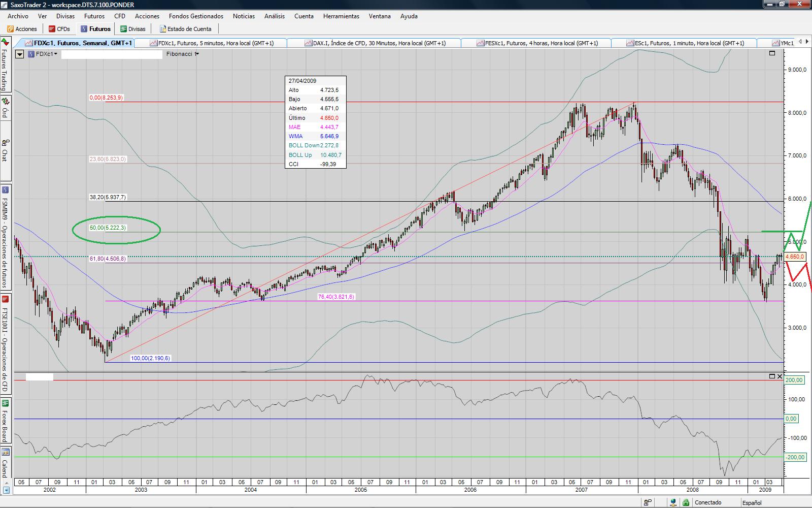Switch to the CFDs workspace
The height and width of the screenshot is (508, 812).
(59, 29)
